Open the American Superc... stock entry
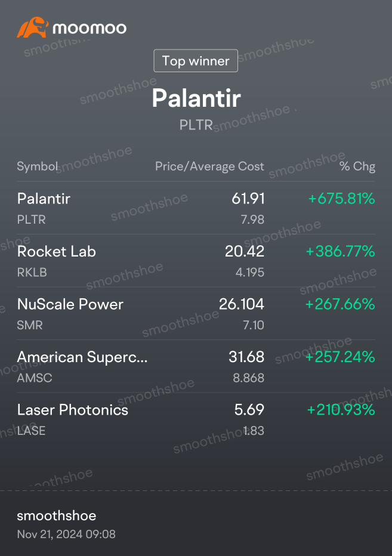This screenshot has height=556, width=392. coord(82,357)
